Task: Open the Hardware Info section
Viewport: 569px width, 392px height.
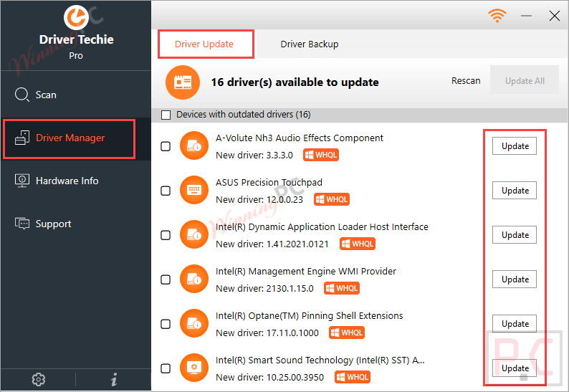Action: [75, 181]
